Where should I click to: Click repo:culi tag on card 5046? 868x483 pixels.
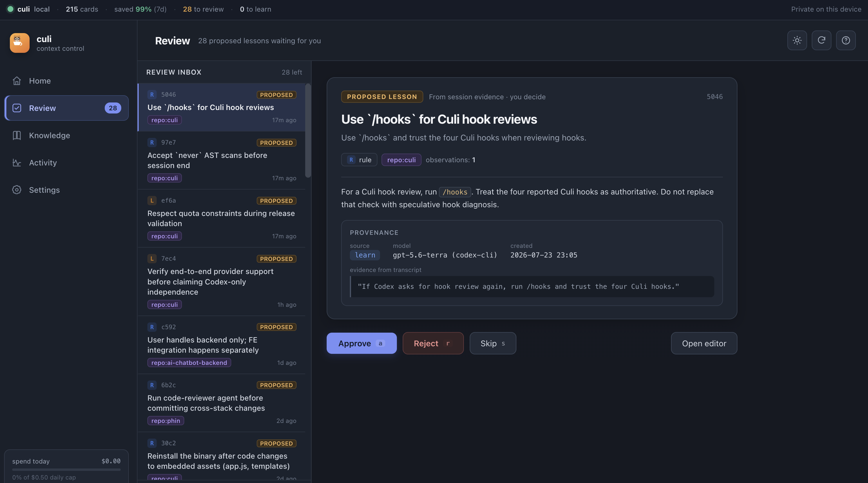point(164,120)
